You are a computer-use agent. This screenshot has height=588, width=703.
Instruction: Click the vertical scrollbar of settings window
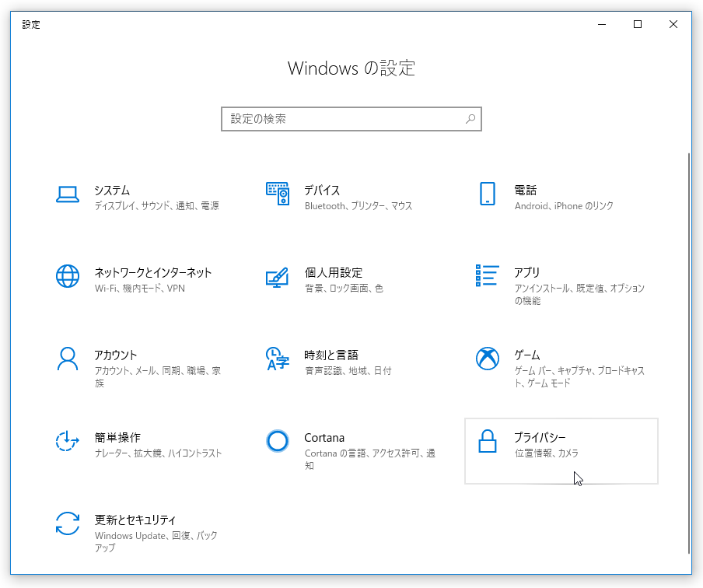tap(689, 353)
